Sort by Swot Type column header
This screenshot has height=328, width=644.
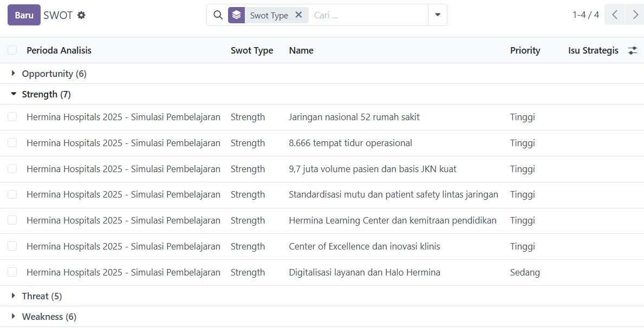point(252,50)
